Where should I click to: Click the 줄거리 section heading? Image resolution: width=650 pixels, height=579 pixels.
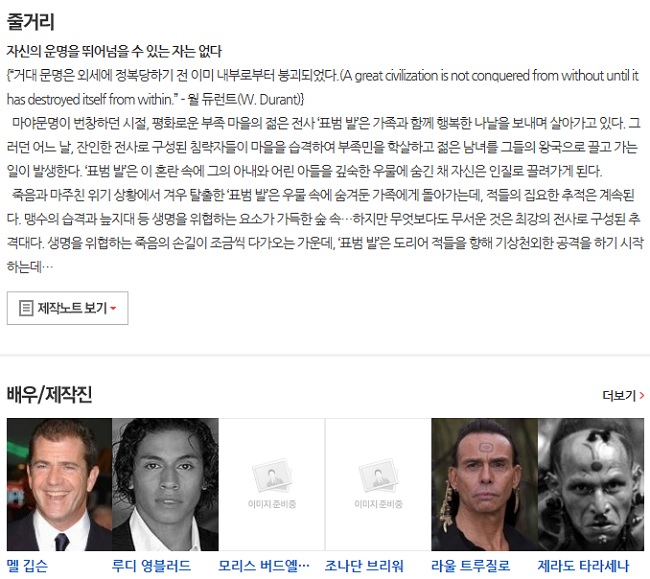[31, 21]
